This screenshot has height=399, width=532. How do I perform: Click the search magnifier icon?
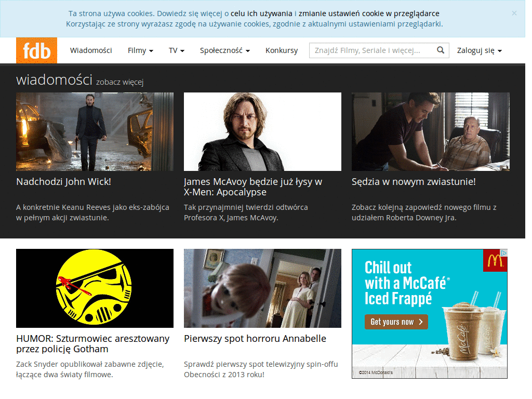pyautogui.click(x=441, y=50)
